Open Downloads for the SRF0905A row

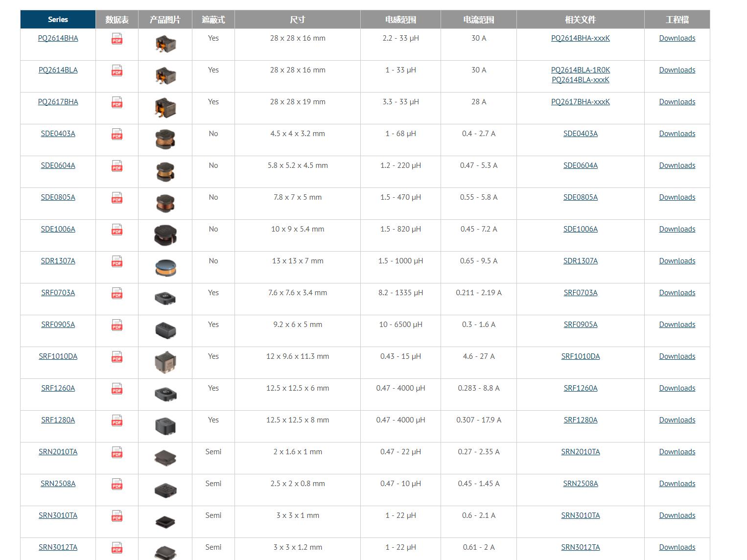[677, 325]
